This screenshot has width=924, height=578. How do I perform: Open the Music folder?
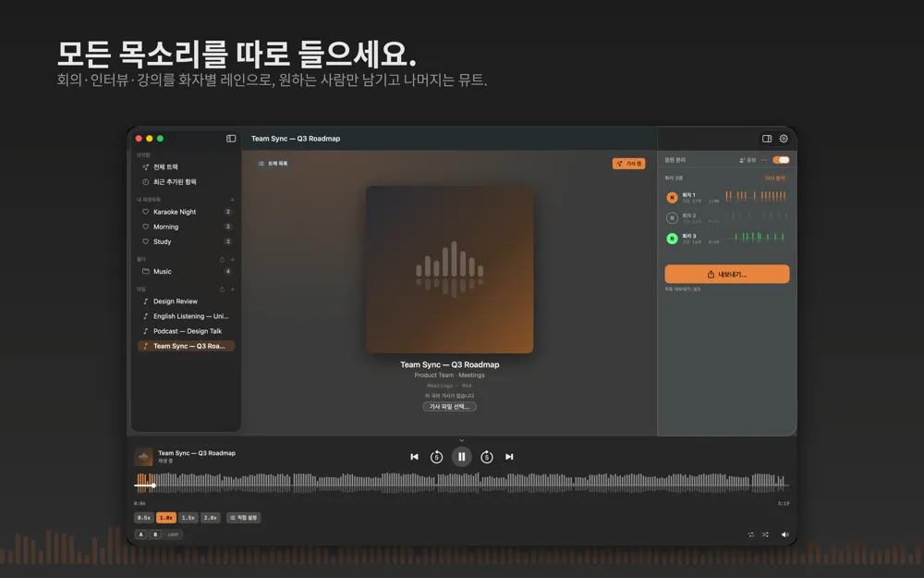[186, 271]
